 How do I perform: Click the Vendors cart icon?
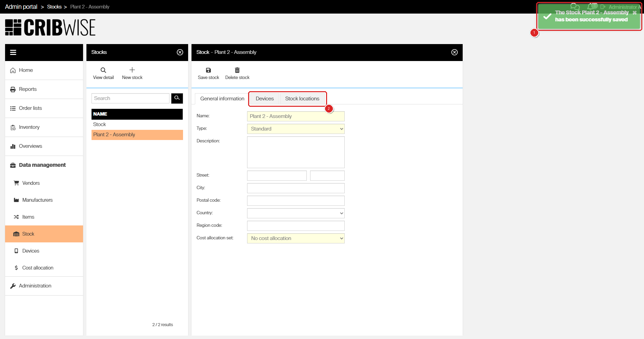click(x=16, y=183)
